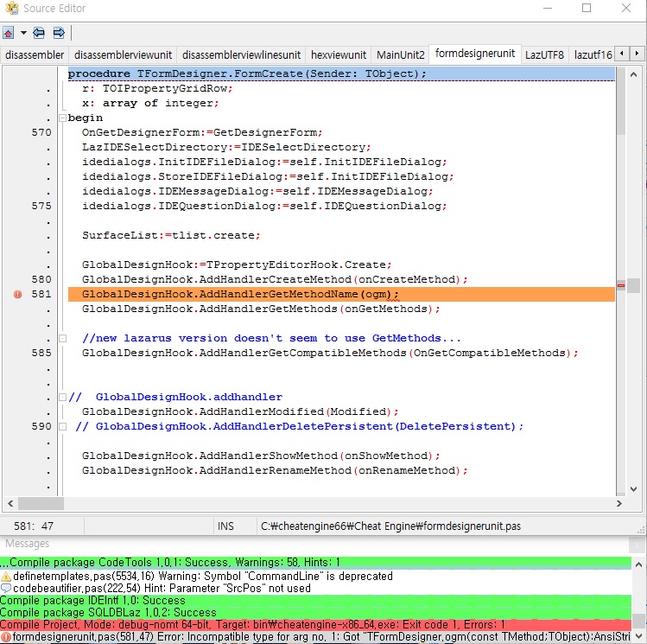Click the warning icon for definetemplates message
This screenshot has width=647, height=644.
point(6,576)
